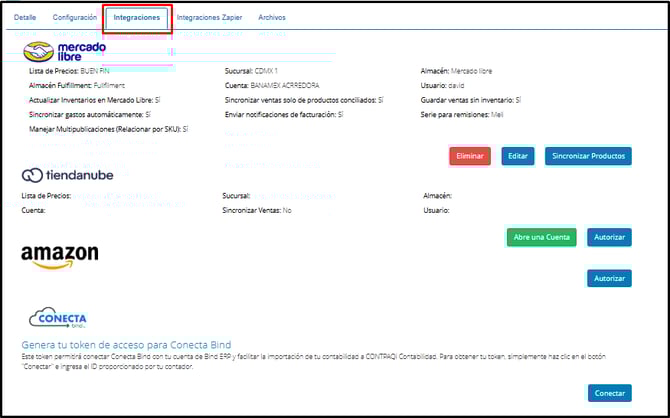The image size is (670, 418).
Task: Click the green Abre una Cuenta button
Action: 541,237
